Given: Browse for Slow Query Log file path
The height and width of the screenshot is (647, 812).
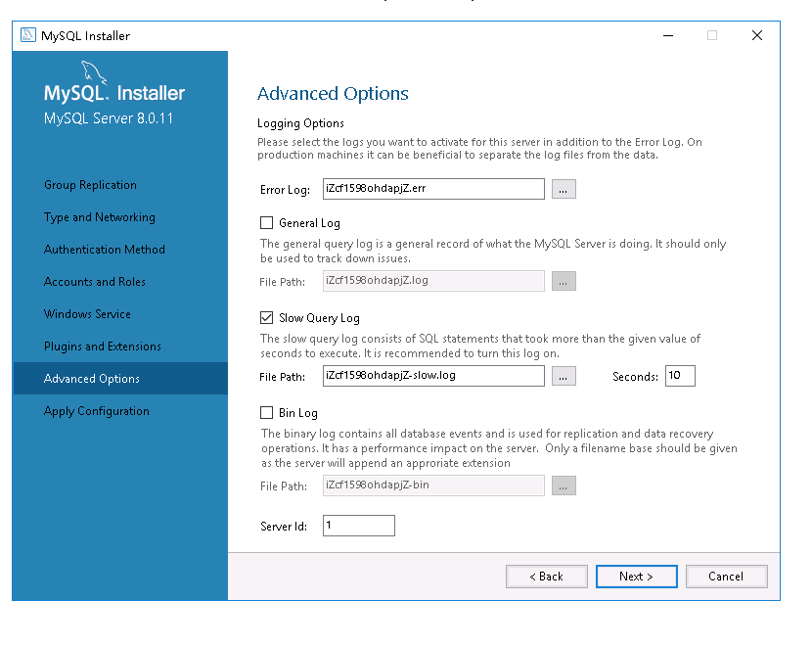Looking at the screenshot, I should click(x=564, y=377).
